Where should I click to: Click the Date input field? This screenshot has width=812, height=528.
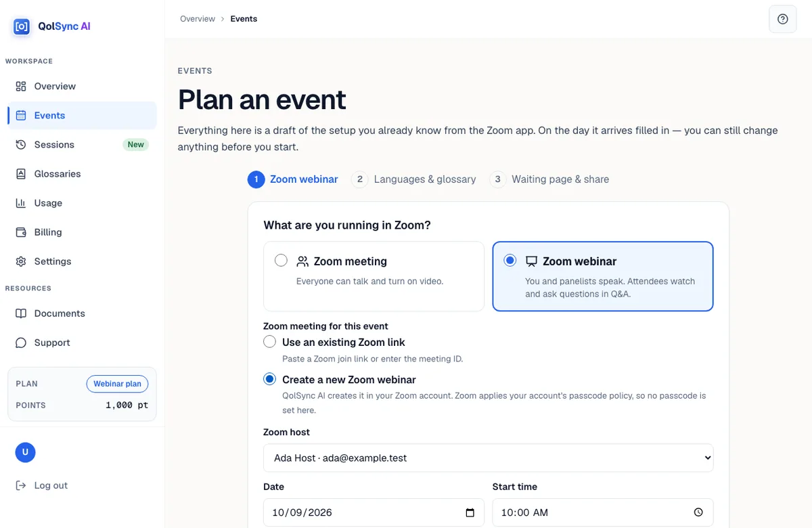click(x=374, y=512)
